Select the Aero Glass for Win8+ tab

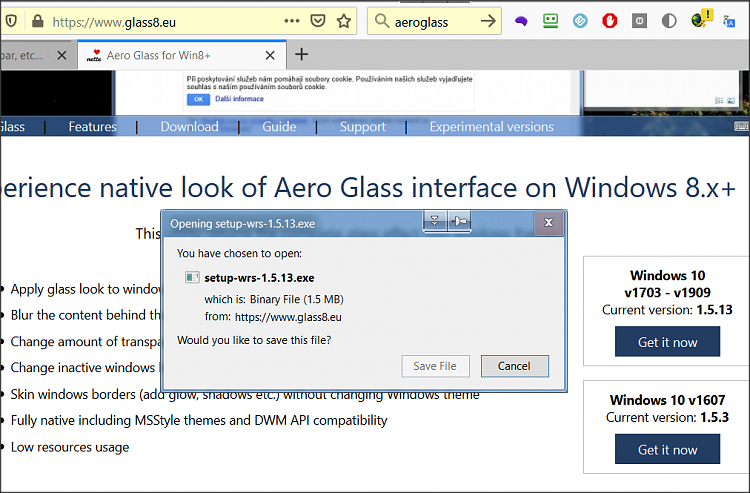182,55
